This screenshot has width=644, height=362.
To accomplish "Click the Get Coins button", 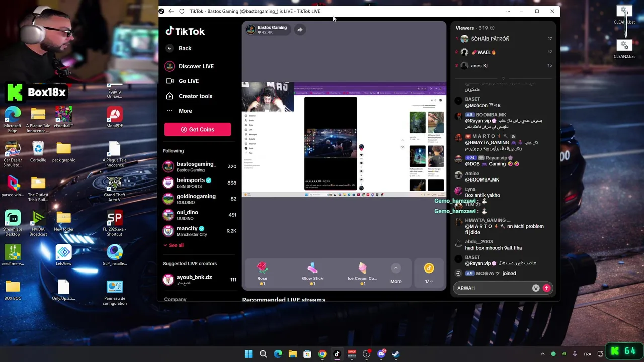I will tap(197, 129).
